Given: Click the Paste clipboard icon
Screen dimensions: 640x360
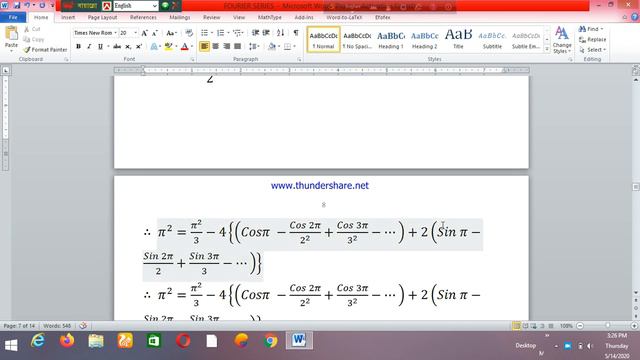Looking at the screenshot, I should pos(11,33).
